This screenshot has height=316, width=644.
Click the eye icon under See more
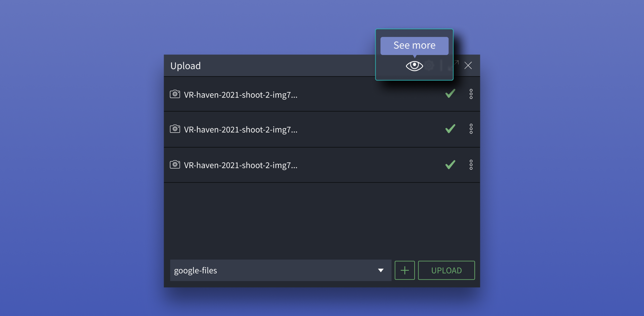pos(414,66)
